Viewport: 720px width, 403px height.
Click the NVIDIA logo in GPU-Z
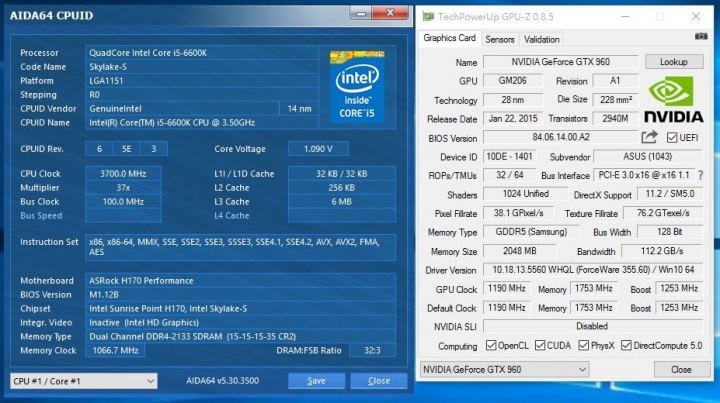tap(674, 100)
